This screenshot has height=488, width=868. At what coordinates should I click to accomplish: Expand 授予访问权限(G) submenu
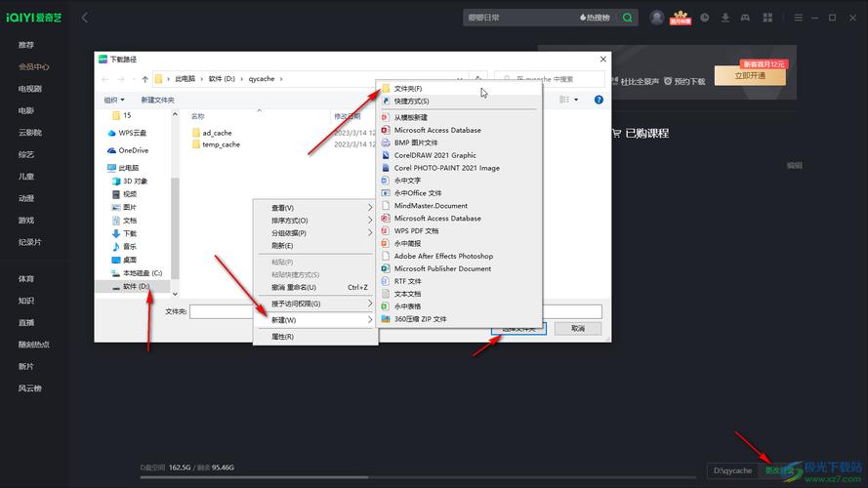(315, 304)
